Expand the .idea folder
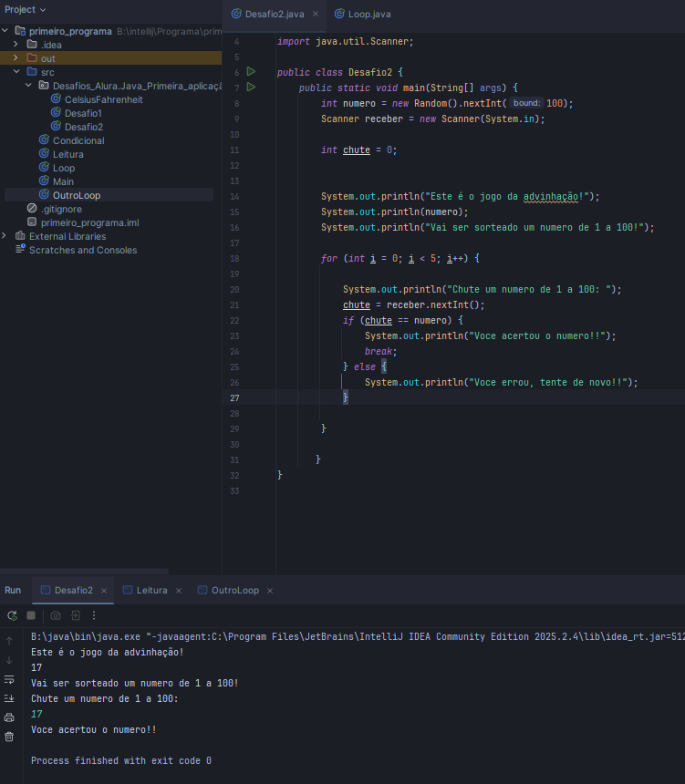Screen dimensions: 685x784 pos(16,45)
